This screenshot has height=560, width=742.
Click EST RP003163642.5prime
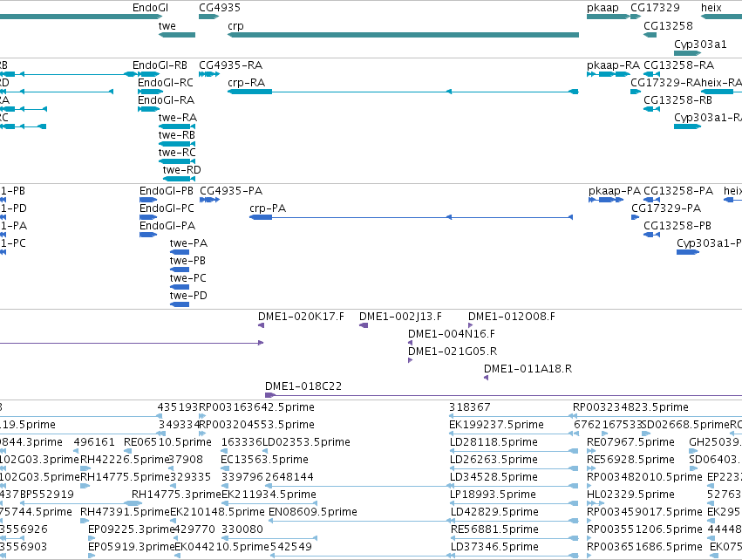point(202,416)
